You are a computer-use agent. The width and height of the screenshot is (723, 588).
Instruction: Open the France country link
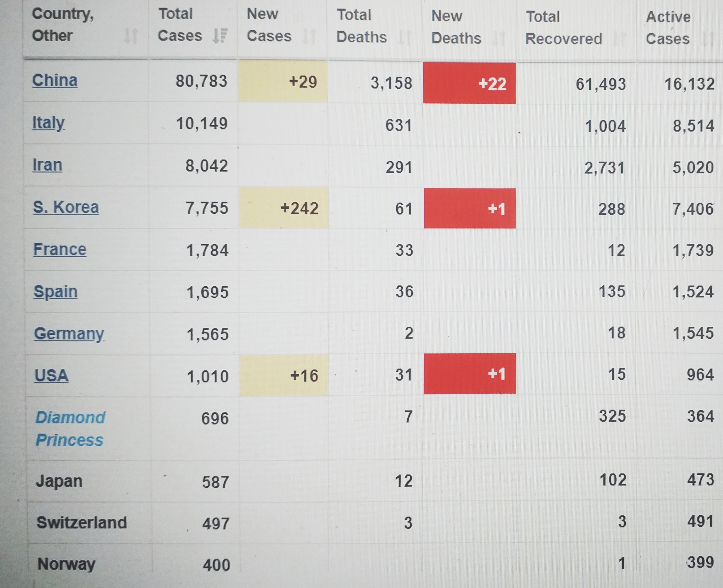60,250
